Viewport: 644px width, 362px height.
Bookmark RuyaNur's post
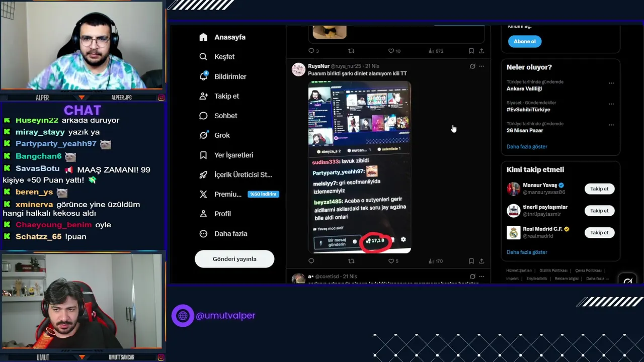[x=471, y=261]
